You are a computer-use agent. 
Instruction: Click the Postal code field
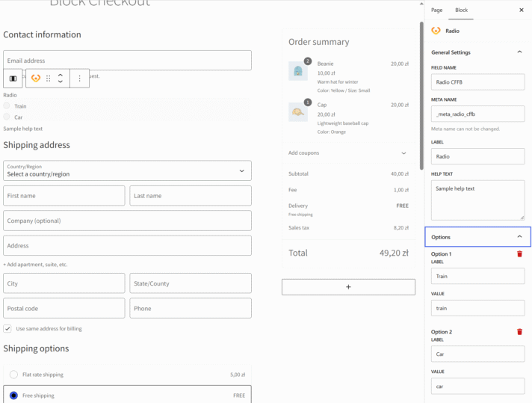click(64, 308)
